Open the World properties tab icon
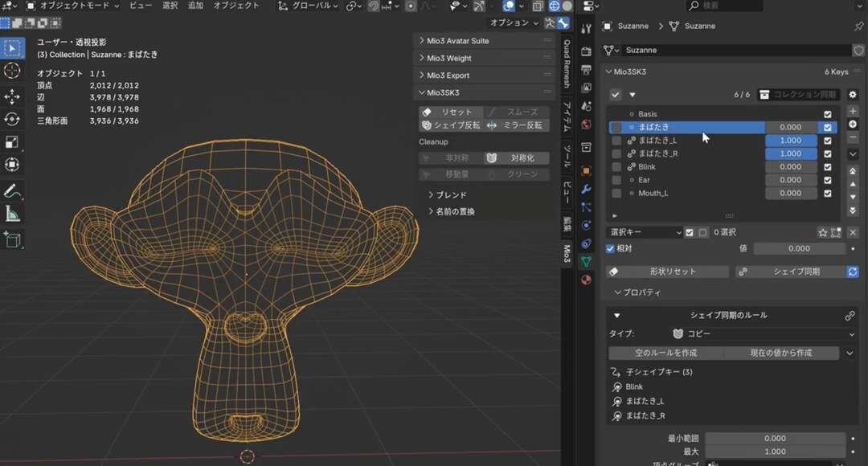 586,124
